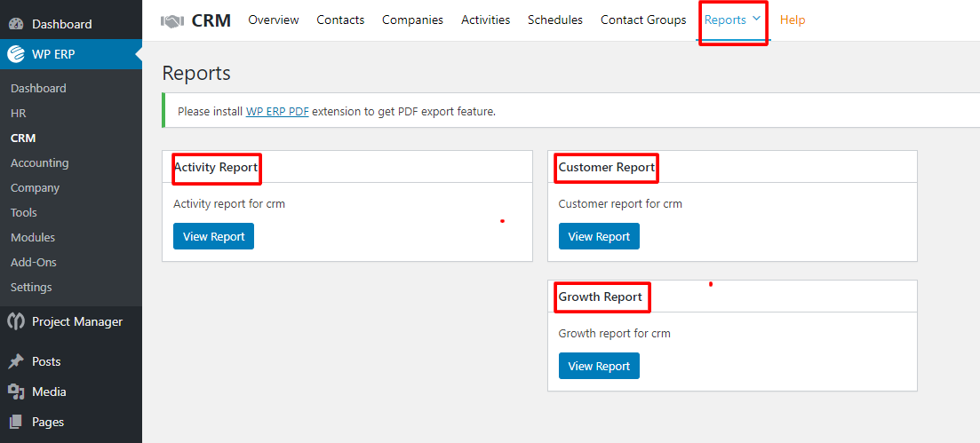
Task: Click the WordPress Dashboard gauge icon
Action: pos(16,24)
